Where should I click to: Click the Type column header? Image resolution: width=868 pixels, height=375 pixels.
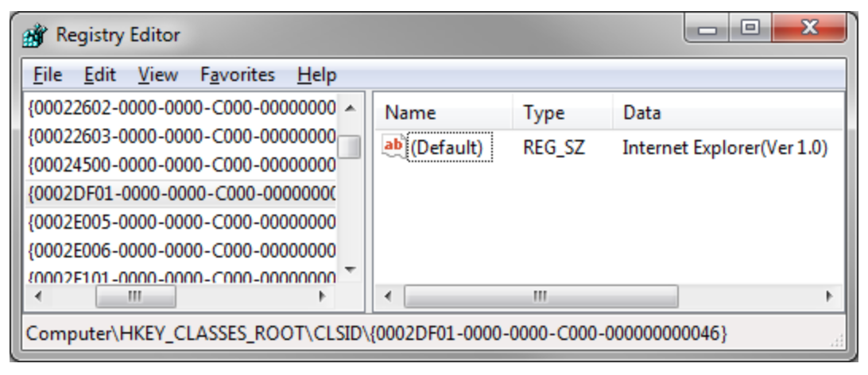(563, 113)
